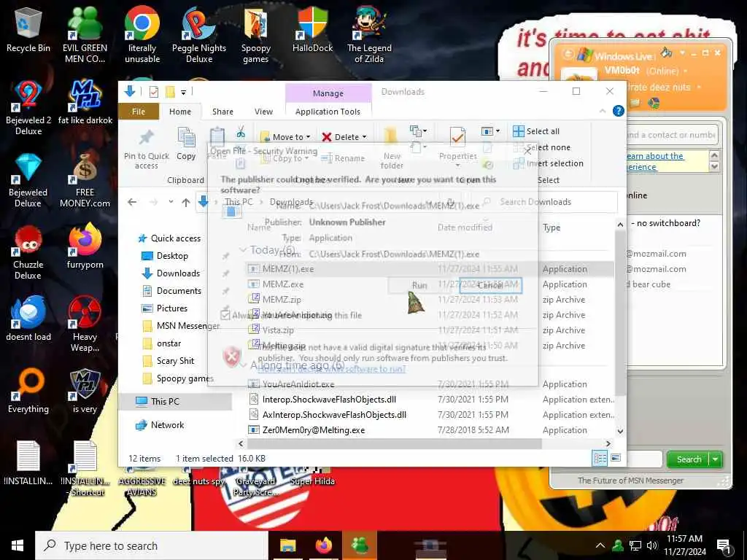This screenshot has width=747, height=560.
Task: Switch to the Home ribbon tab
Action: 180,112
